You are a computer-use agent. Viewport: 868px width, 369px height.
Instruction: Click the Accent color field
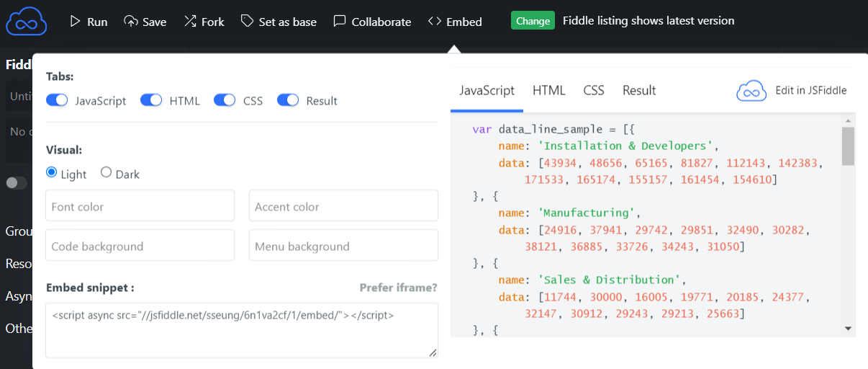point(343,205)
